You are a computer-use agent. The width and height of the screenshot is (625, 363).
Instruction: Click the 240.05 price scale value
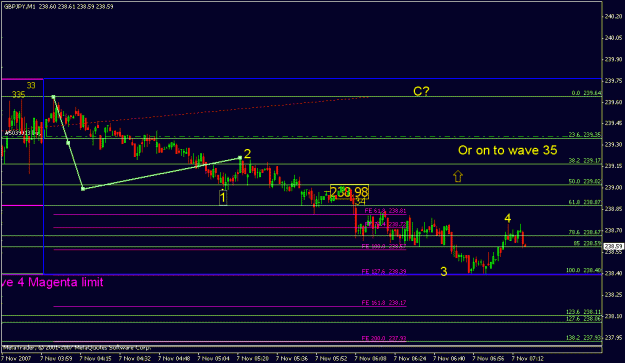[613, 38]
